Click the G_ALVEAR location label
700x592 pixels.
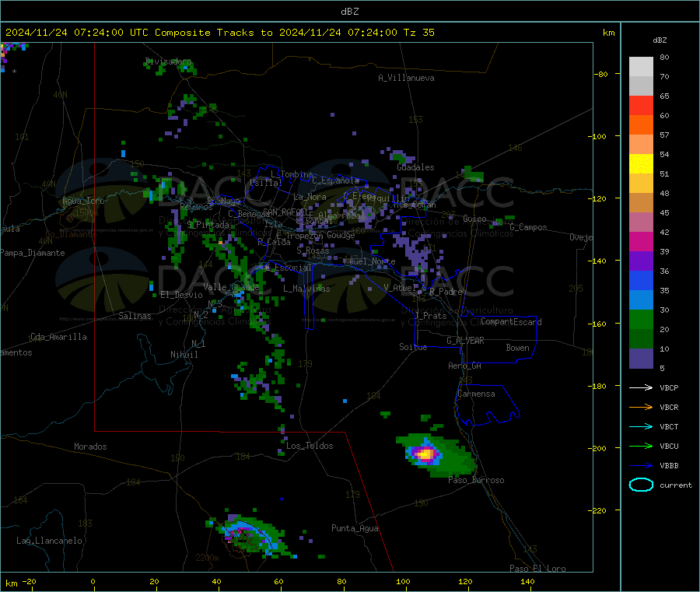click(465, 341)
